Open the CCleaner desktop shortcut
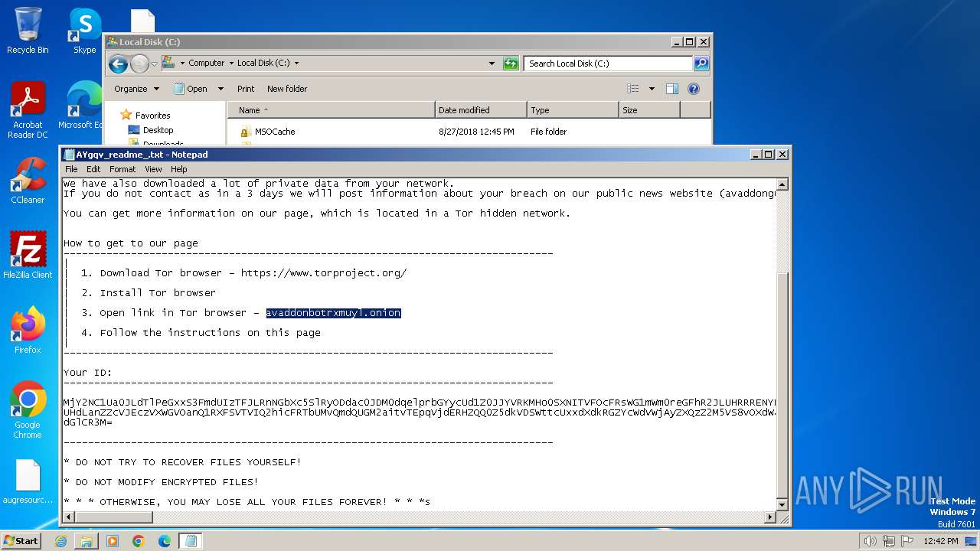 pos(28,181)
